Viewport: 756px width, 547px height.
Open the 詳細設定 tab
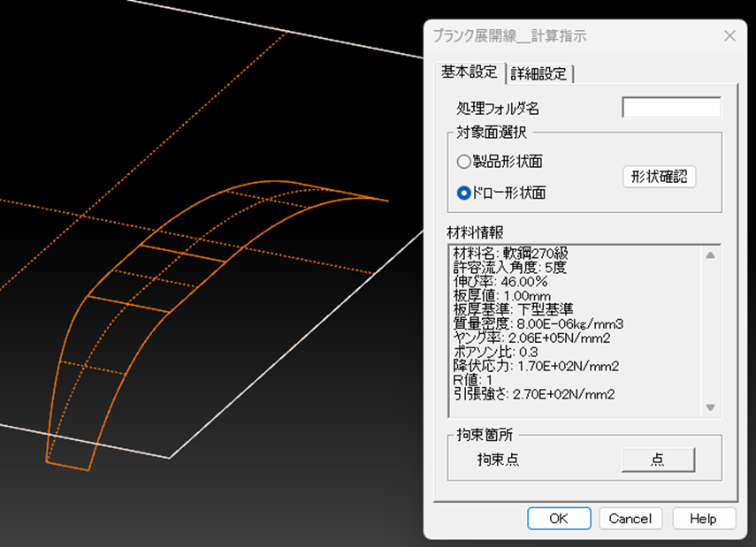coord(538,74)
